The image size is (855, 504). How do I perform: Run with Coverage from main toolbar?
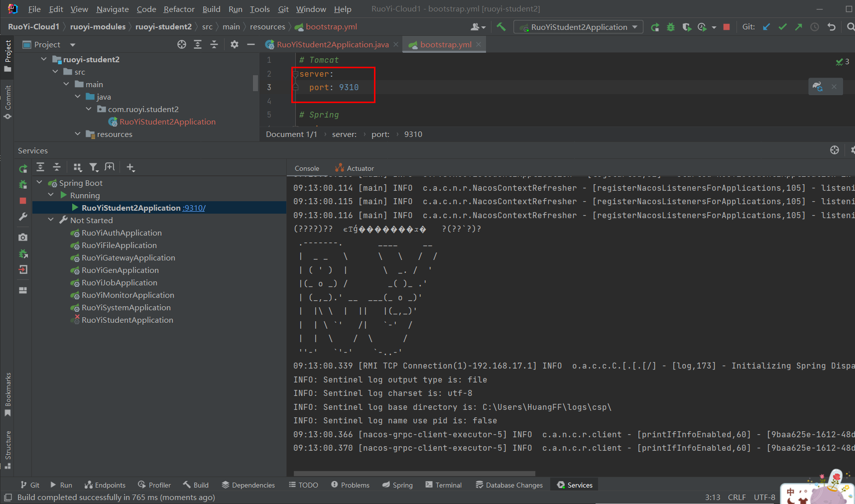pos(687,27)
